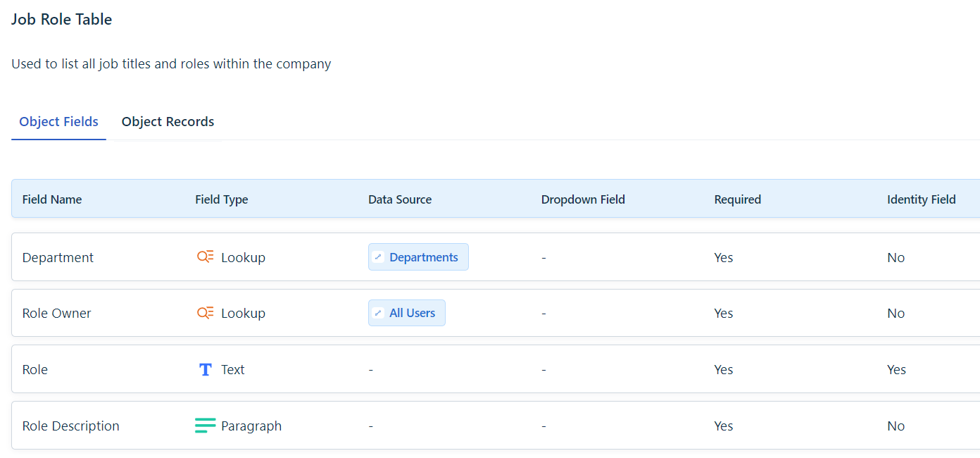Switch to the Object Fields tab
980x458 pixels.
(58, 121)
